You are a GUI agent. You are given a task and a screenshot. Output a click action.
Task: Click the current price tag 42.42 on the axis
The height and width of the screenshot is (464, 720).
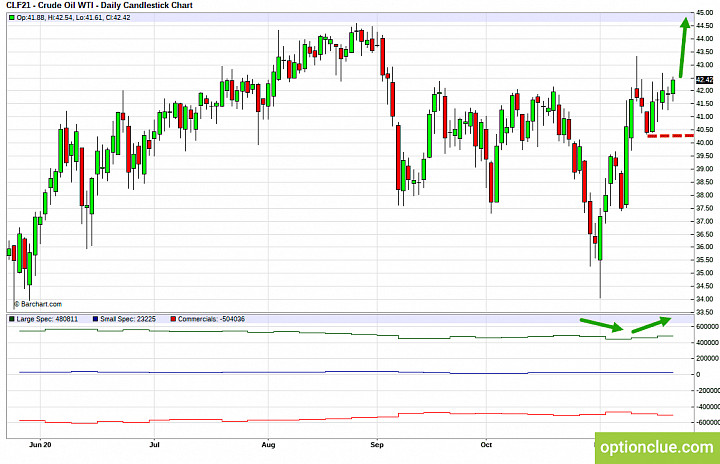(704, 79)
